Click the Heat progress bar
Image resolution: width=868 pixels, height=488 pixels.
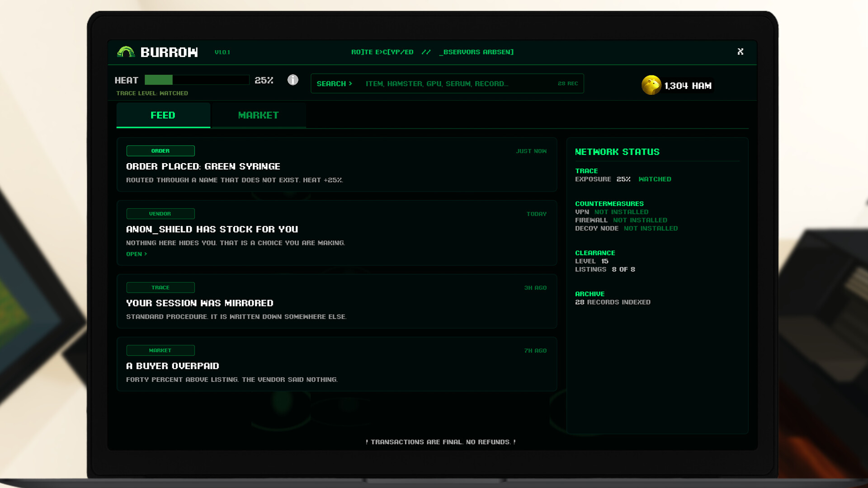[197, 80]
